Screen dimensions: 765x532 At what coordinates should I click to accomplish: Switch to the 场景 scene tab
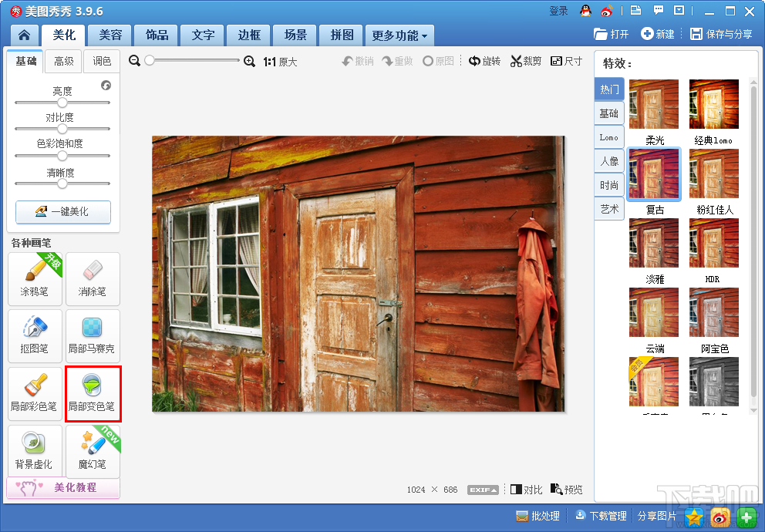coord(295,35)
